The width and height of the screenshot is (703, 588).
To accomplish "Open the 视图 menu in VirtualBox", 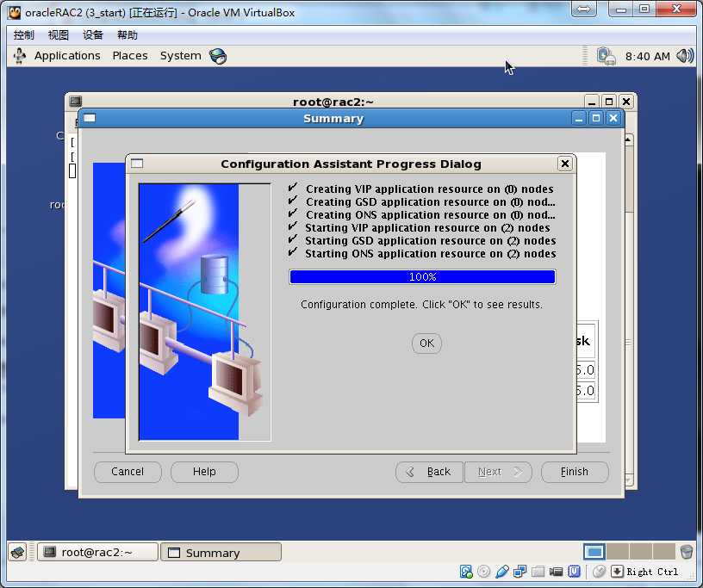I will 59,35.
